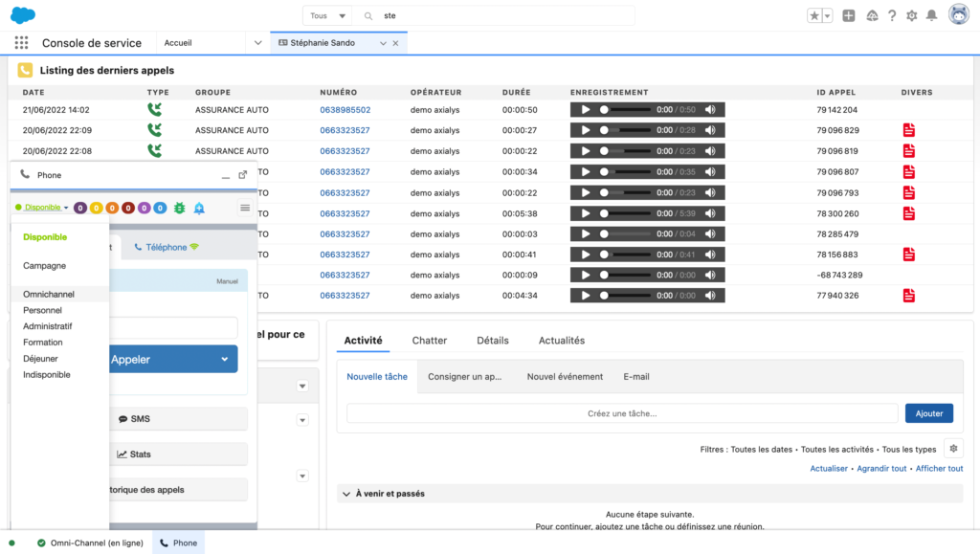
Task: Click the blue notification bell in Phone panel
Action: click(x=199, y=208)
